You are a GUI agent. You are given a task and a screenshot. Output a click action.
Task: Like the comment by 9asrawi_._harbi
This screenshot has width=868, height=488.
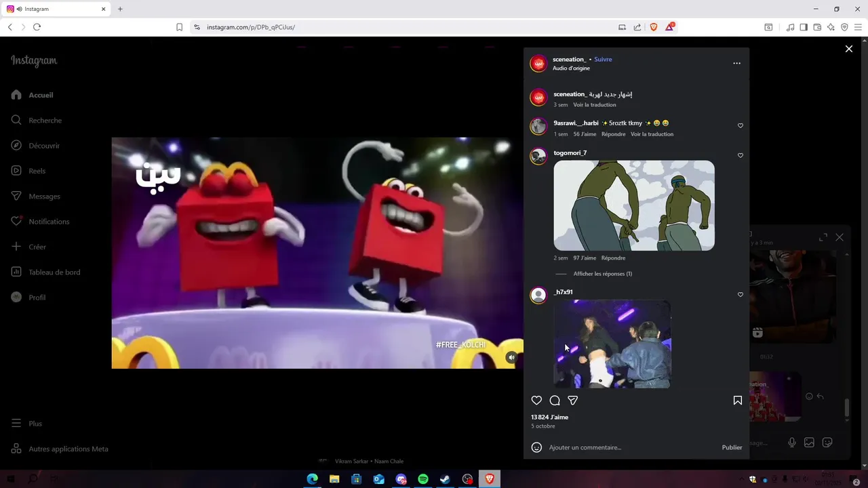[741, 125]
